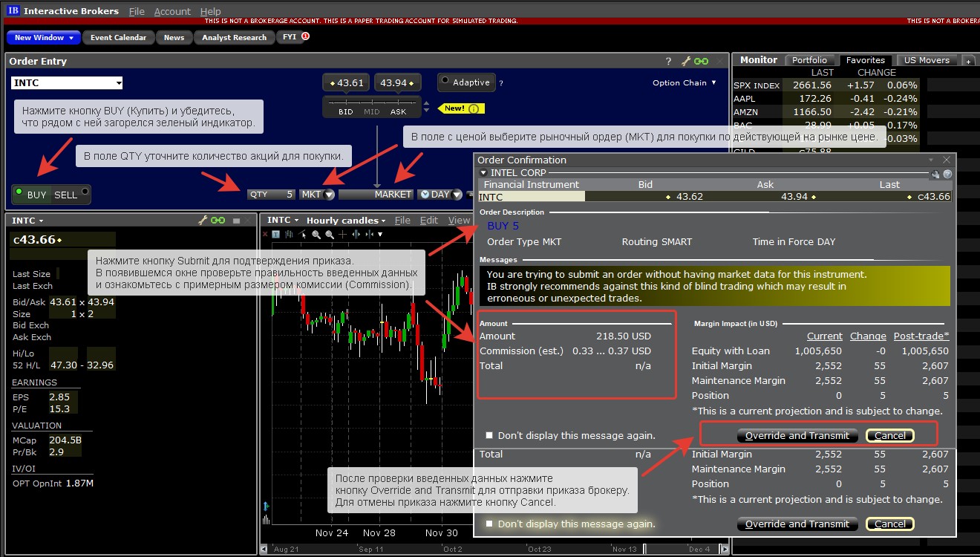Open the MKT order type dropdown arrow
The width and height of the screenshot is (980, 557).
point(329,195)
